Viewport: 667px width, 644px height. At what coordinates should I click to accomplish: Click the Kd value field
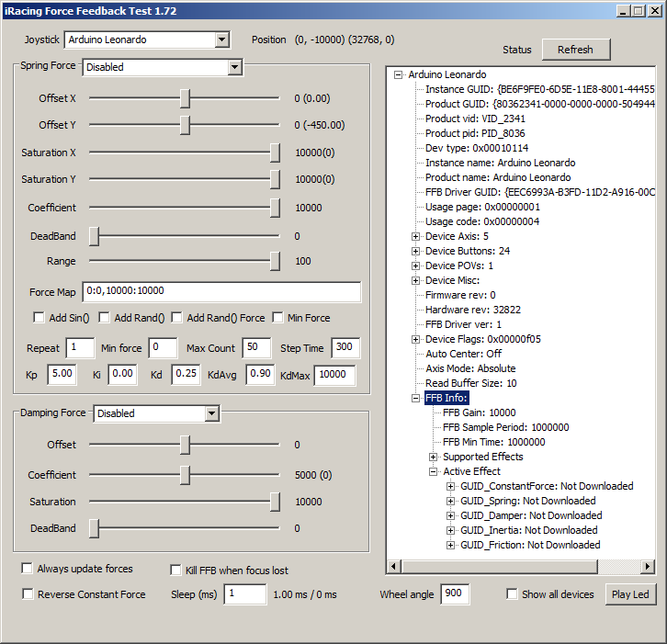pyautogui.click(x=186, y=374)
